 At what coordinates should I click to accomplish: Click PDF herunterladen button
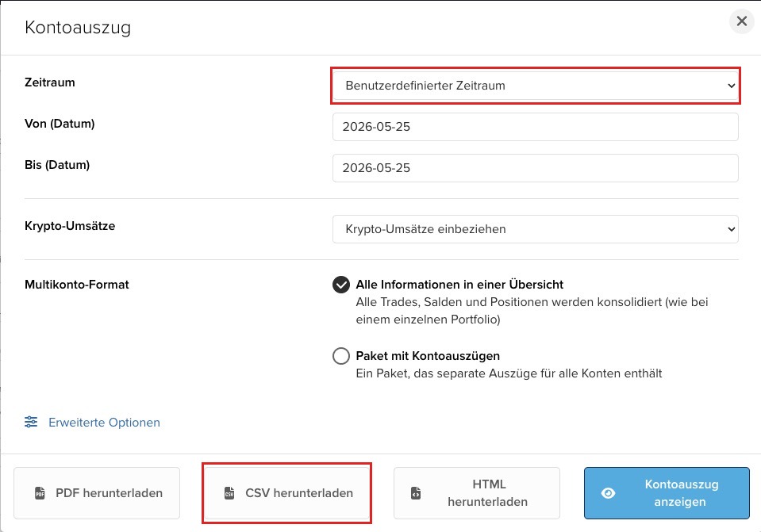pyautogui.click(x=97, y=493)
